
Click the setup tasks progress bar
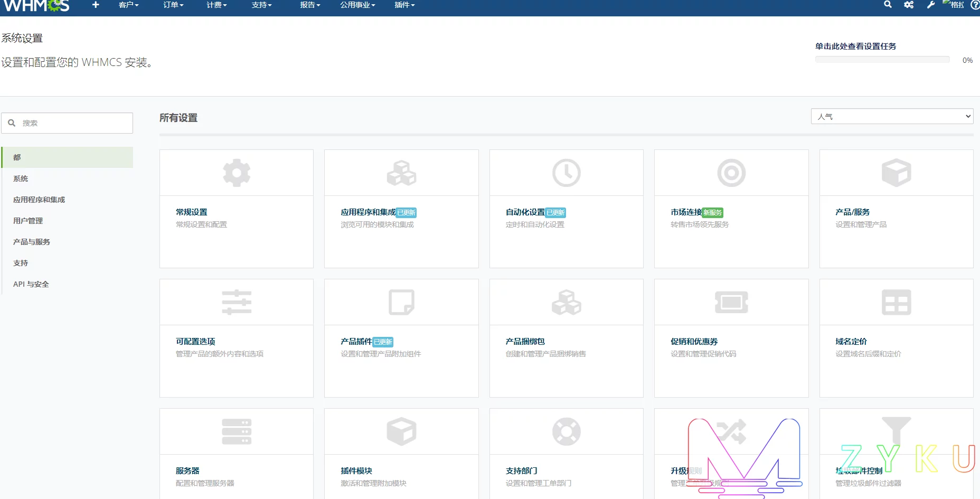coord(882,60)
